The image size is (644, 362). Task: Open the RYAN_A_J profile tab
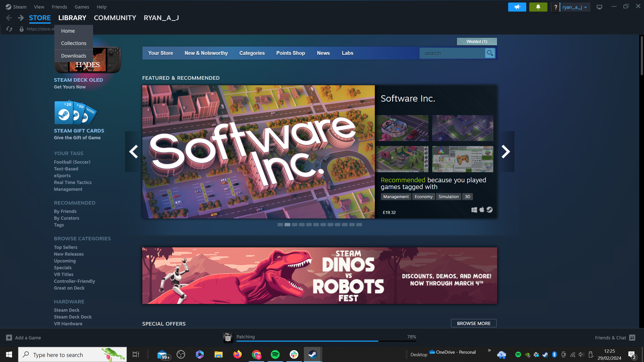pos(161,18)
